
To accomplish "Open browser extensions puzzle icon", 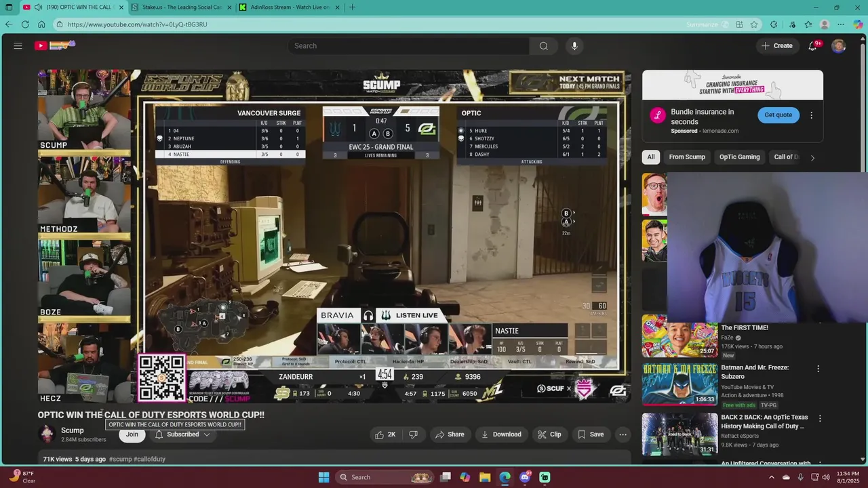I will pyautogui.click(x=774, y=24).
